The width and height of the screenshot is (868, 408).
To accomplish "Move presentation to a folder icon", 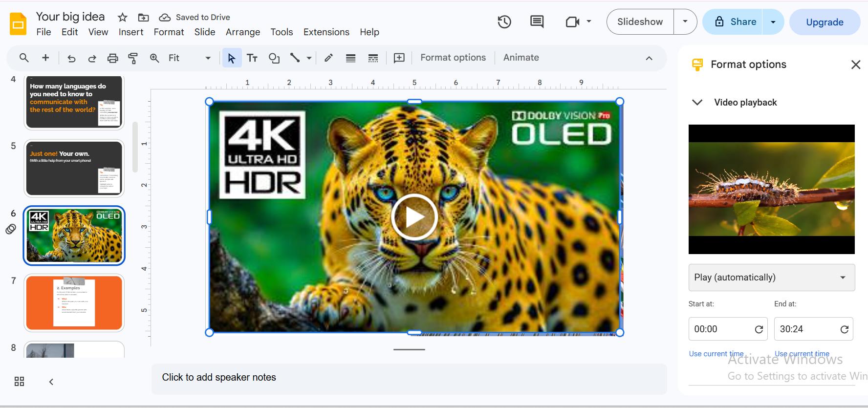I will (143, 18).
